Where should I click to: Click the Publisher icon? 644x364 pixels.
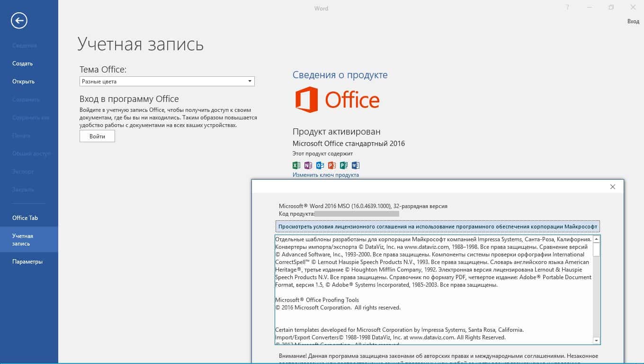pyautogui.click(x=344, y=165)
